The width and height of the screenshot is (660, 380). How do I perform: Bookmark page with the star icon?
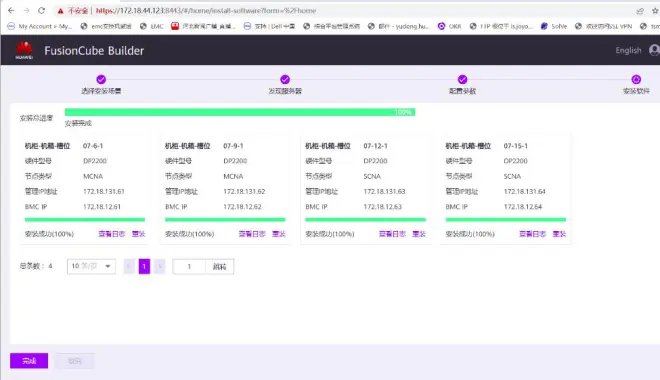coord(655,11)
